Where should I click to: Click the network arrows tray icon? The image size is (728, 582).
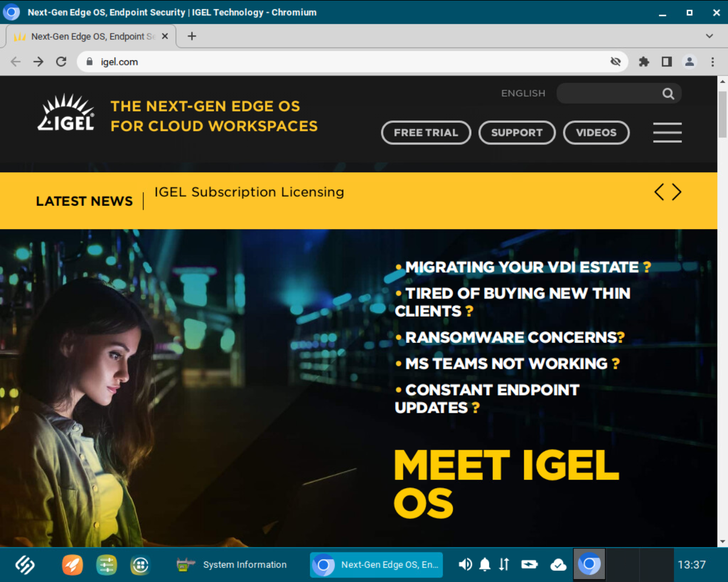point(504,564)
